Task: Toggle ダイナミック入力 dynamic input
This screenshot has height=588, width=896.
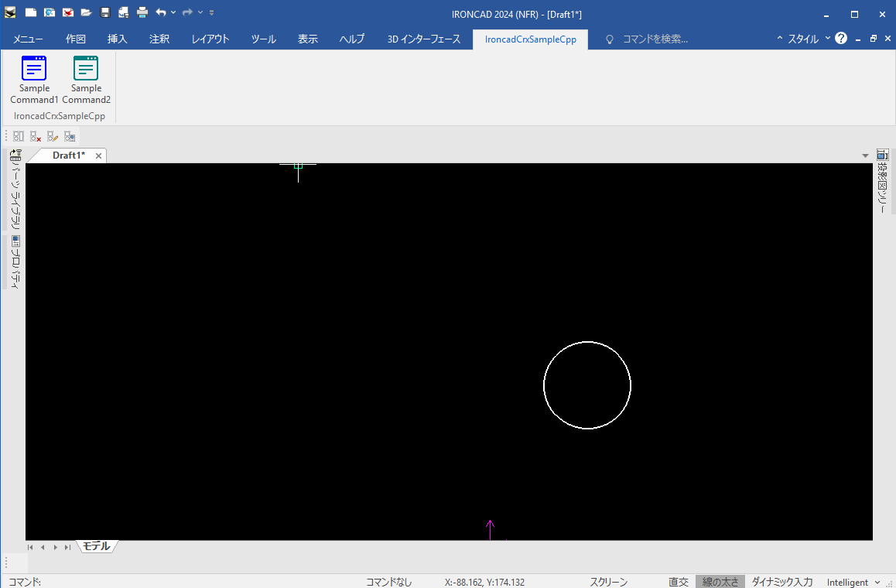Action: pos(781,582)
